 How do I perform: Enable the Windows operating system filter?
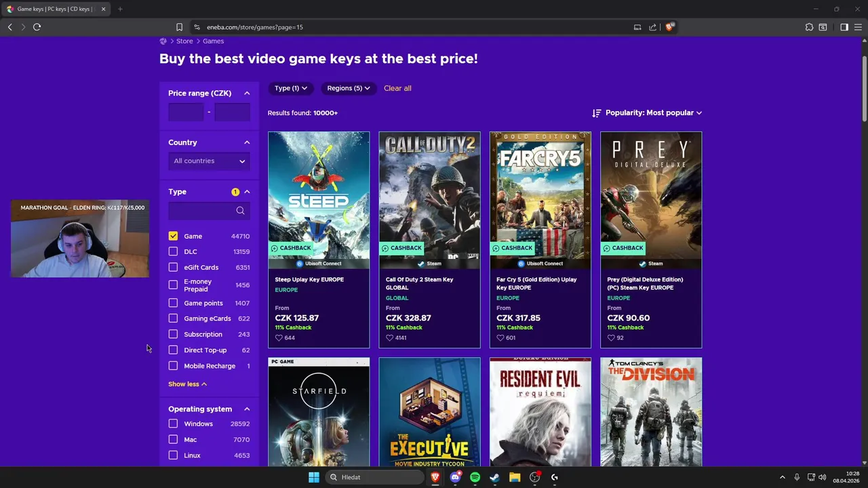pos(173,424)
